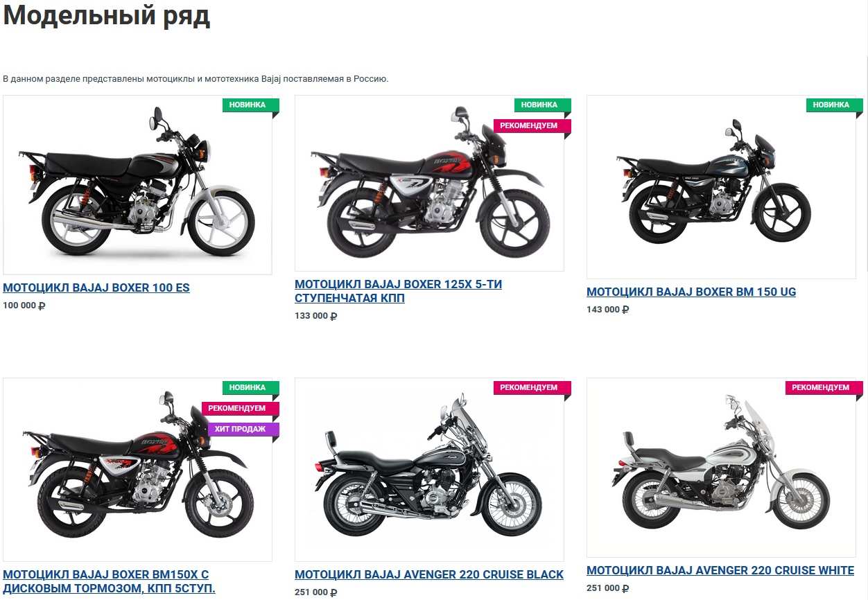Open the Bajaj Boxer BM 150 UG link
Image resolution: width=868 pixels, height=600 pixels.
tap(691, 292)
